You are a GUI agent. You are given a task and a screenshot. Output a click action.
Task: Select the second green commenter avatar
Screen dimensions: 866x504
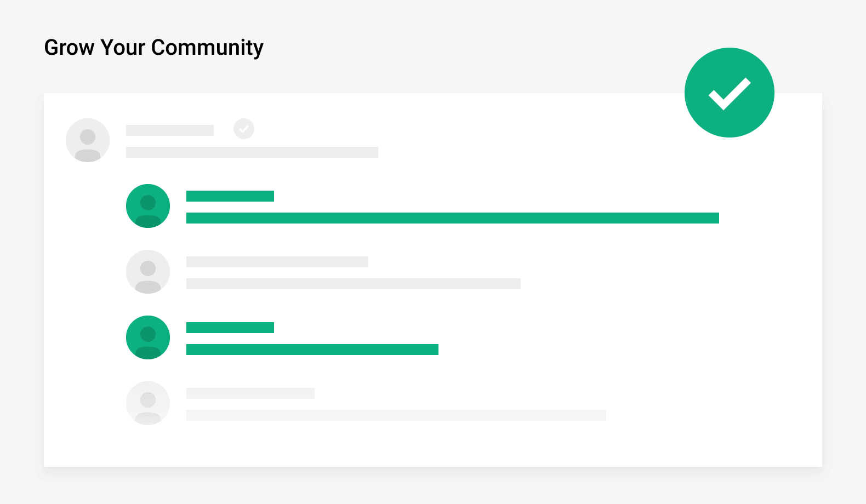tap(148, 337)
